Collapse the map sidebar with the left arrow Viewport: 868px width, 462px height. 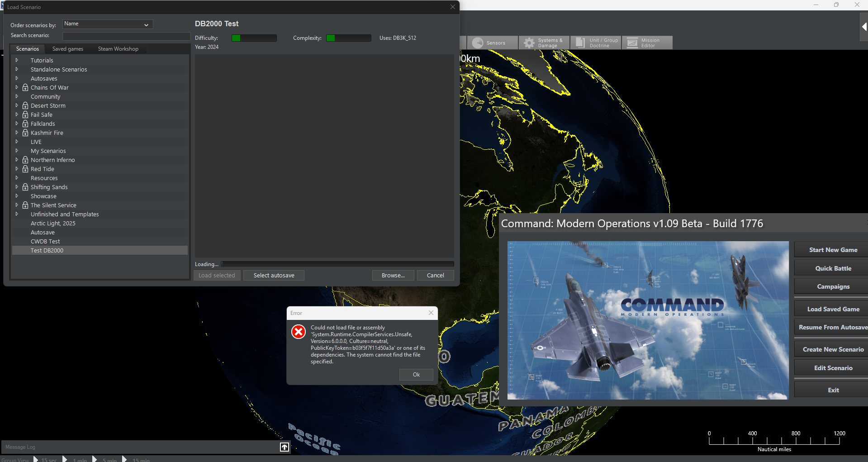[x=864, y=27]
